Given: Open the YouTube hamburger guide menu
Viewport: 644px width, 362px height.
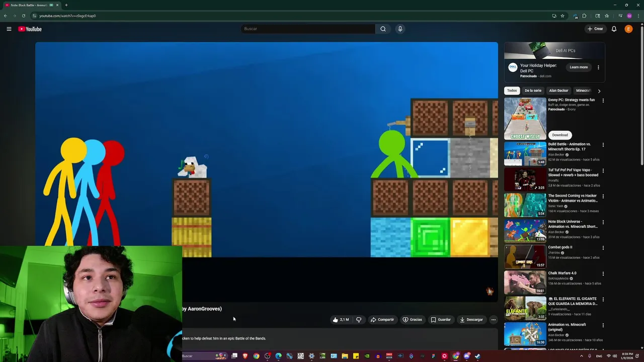Looking at the screenshot, I should [x=9, y=29].
